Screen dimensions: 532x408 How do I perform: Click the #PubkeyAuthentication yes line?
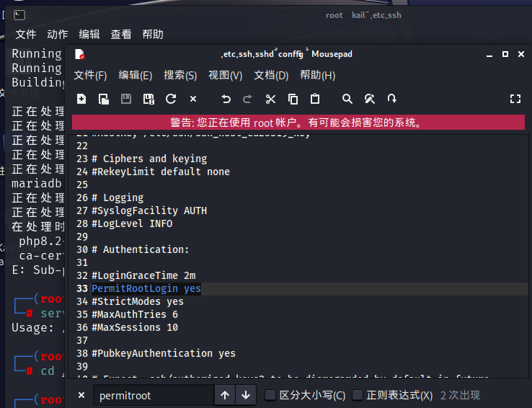point(164,353)
